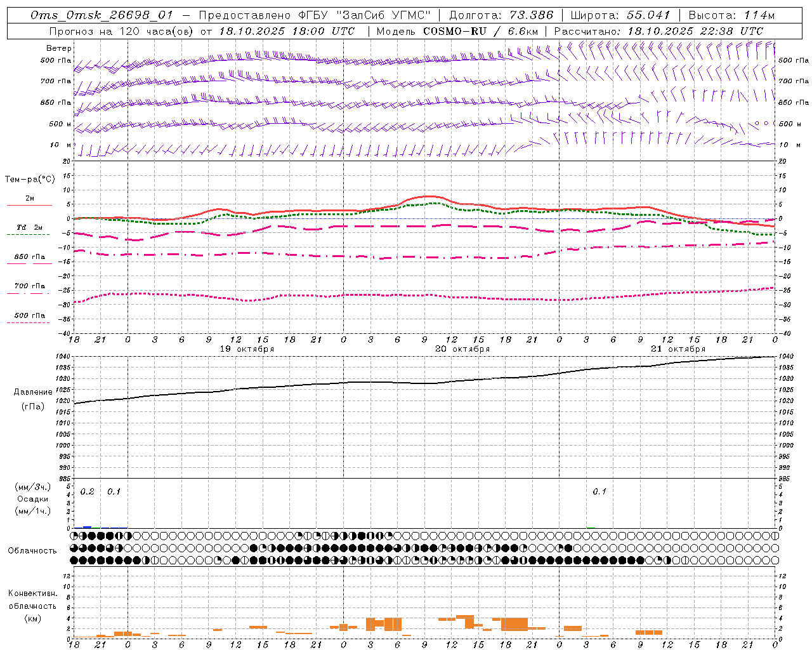The image size is (812, 650).
Task: Click the station title Oms_Omsk_26698_01
Action: tap(101, 15)
